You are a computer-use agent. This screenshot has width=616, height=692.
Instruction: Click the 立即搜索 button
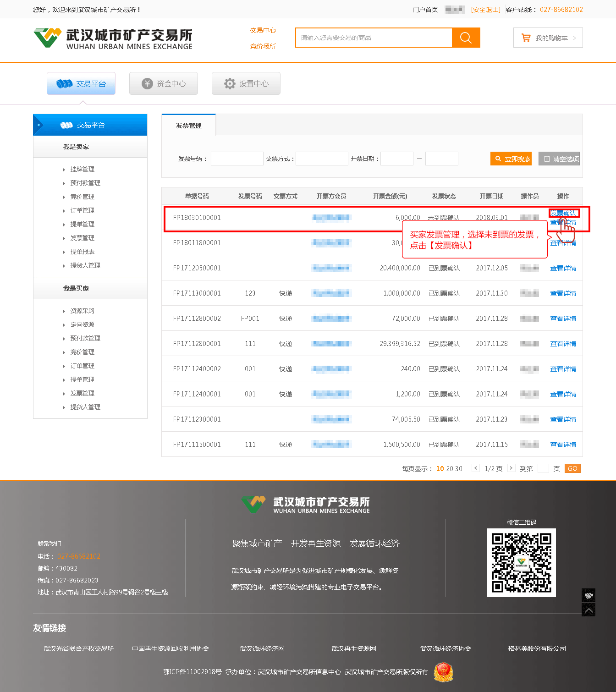(x=511, y=159)
